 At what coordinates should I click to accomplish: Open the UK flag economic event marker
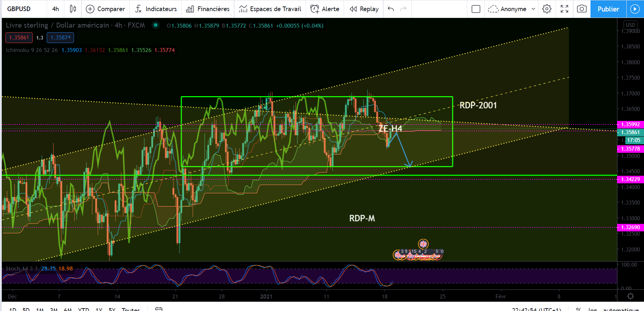423,244
